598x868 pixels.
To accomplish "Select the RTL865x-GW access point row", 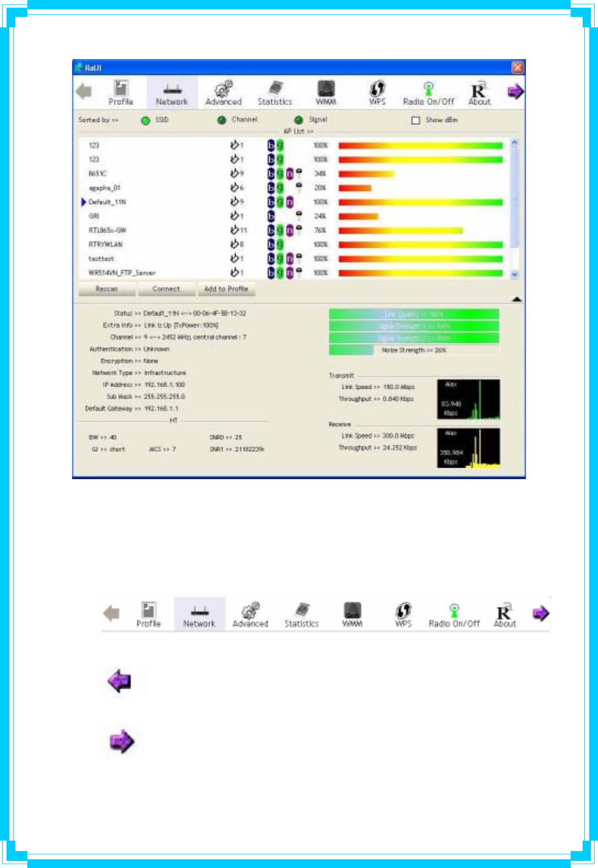I will click(x=295, y=230).
